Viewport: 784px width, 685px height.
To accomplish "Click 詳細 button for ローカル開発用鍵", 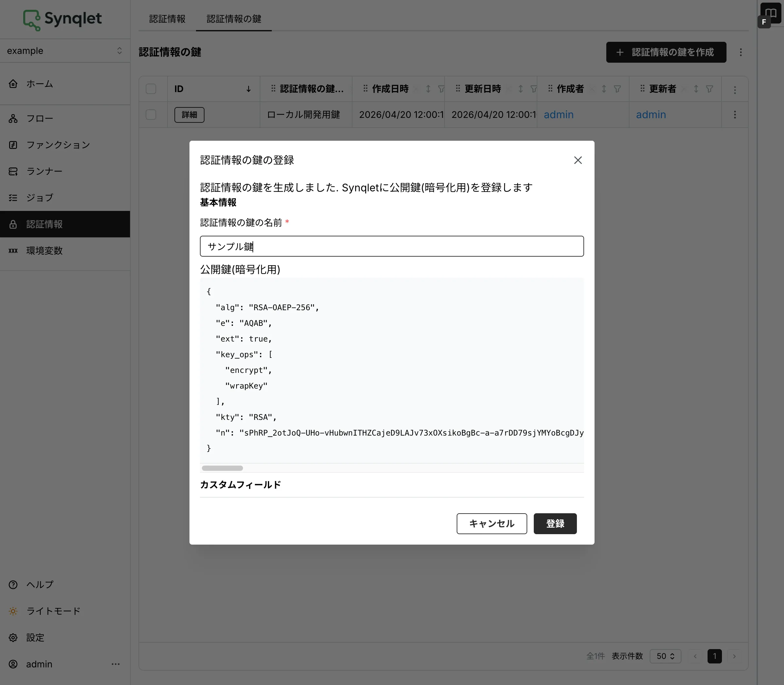I will click(x=189, y=115).
